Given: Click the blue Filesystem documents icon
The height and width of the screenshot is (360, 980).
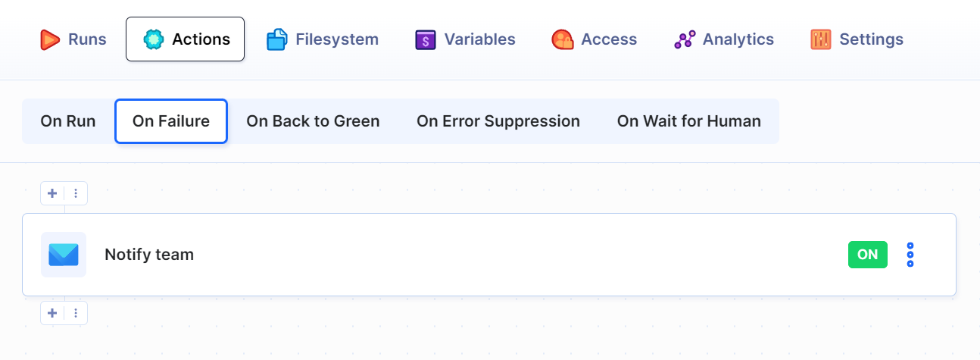Looking at the screenshot, I should [x=277, y=39].
